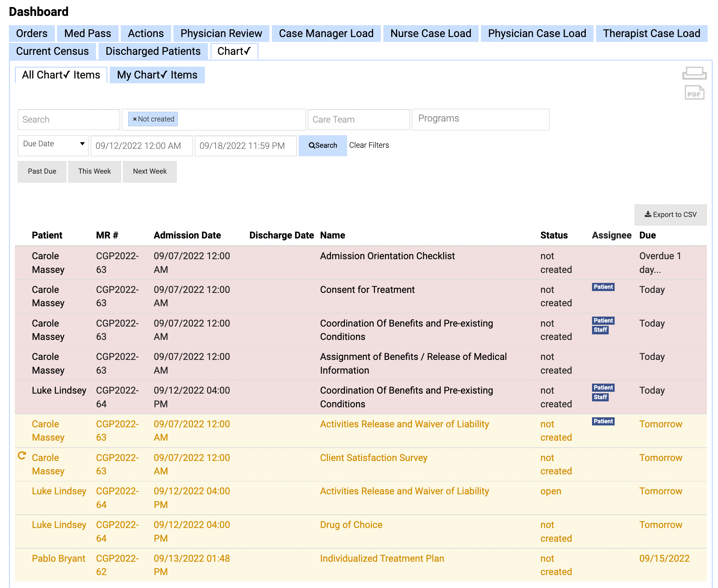
Task: Switch to My Chart✓ Items subtab
Action: point(157,75)
